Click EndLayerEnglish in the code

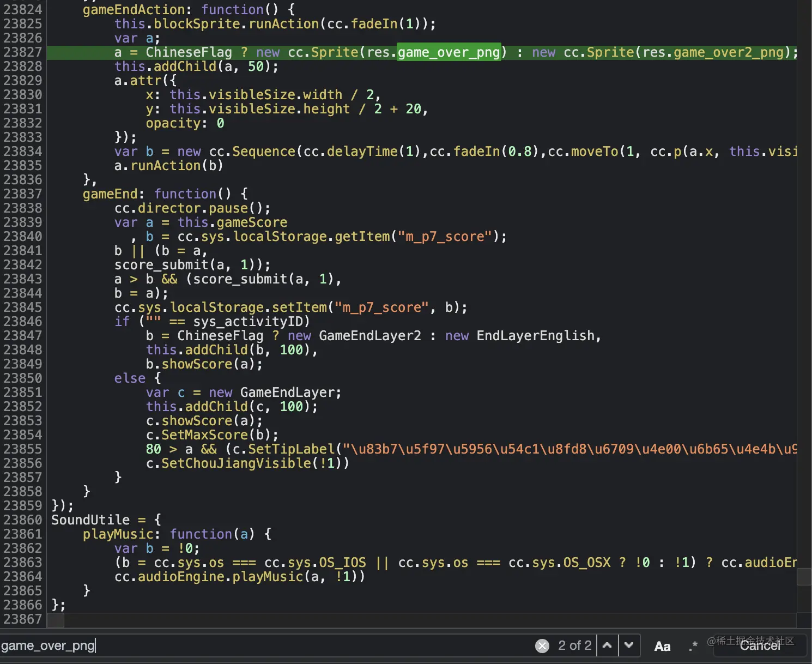coord(536,336)
